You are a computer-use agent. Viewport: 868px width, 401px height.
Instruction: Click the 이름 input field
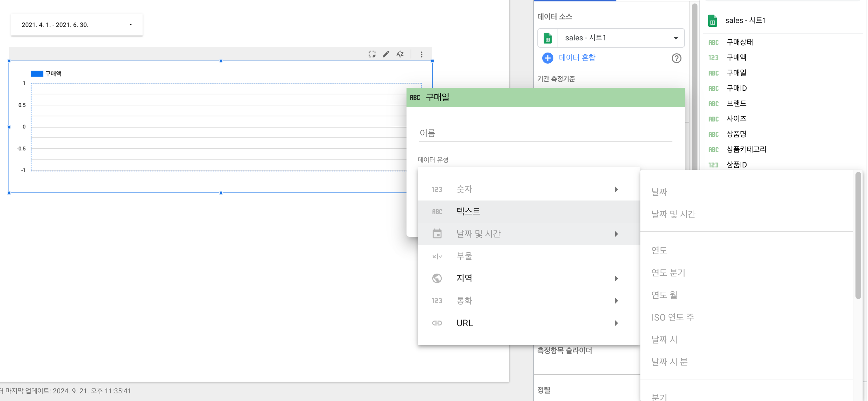pyautogui.click(x=546, y=133)
